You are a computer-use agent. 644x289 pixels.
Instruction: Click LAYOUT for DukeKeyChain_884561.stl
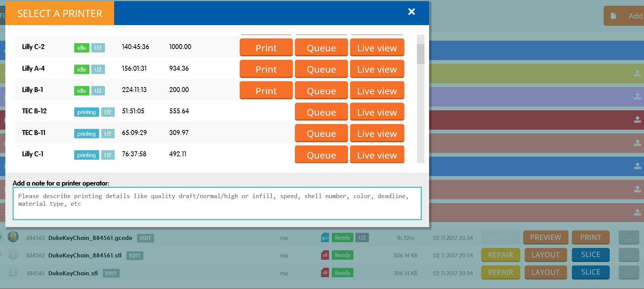pos(545,255)
